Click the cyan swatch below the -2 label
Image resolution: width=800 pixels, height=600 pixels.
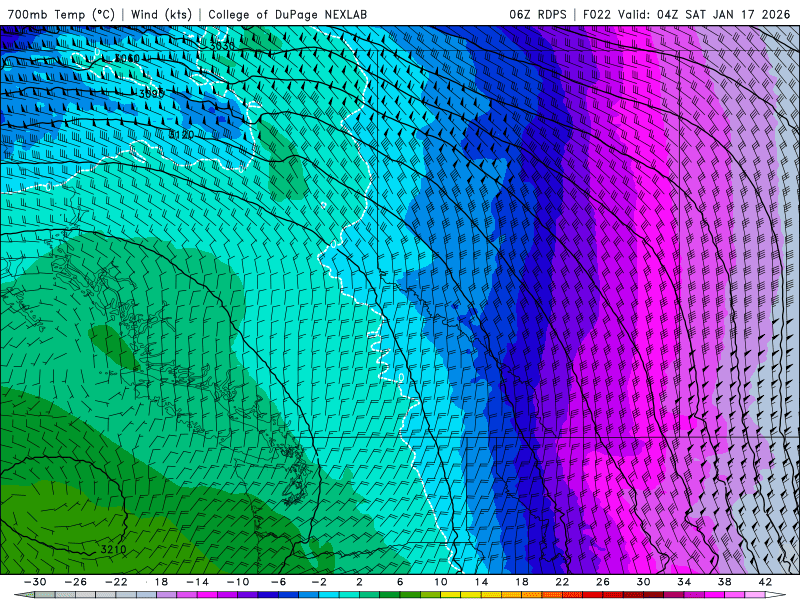pyautogui.click(x=329, y=595)
